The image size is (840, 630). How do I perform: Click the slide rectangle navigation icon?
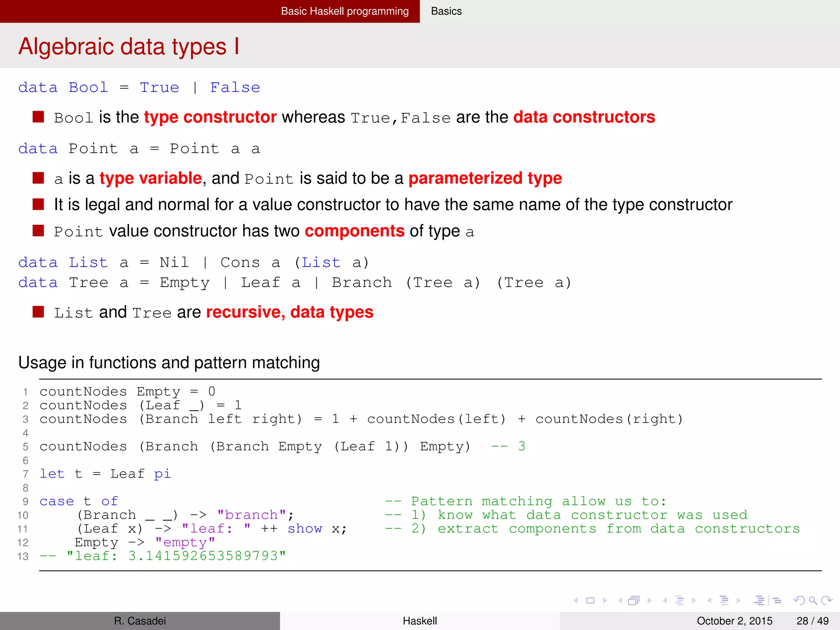590,600
